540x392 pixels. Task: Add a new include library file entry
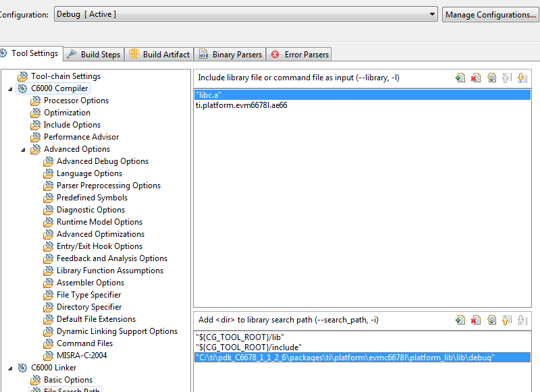click(461, 77)
